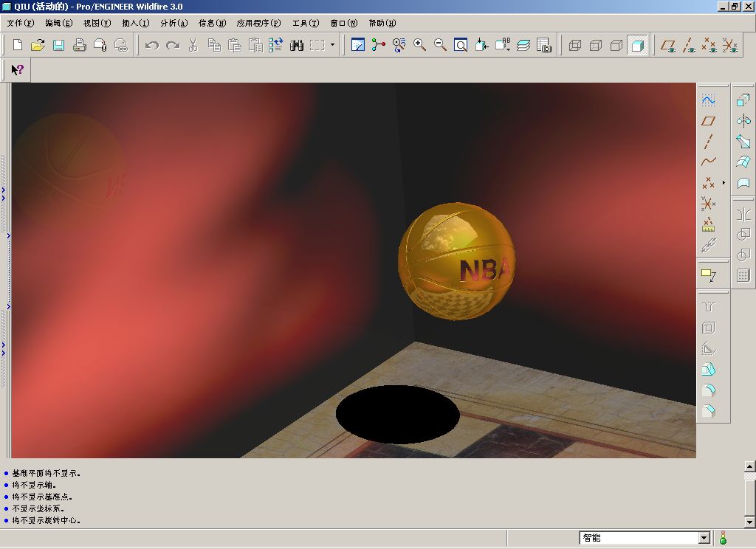Select the Datum Plane tool
The width and height of the screenshot is (756, 549).
(708, 121)
